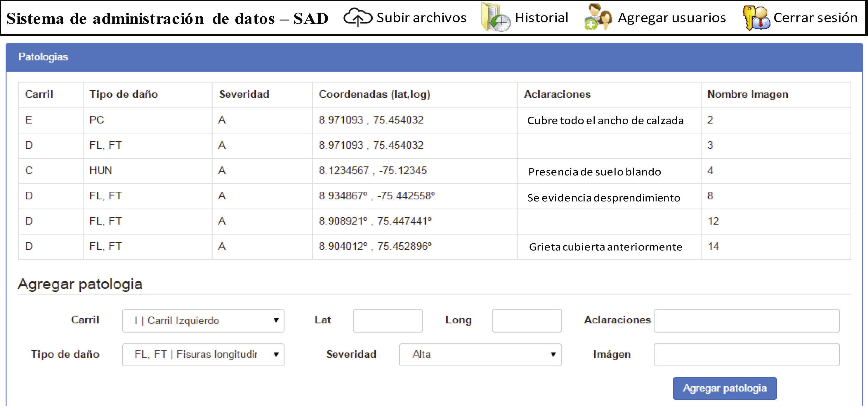Select the PC damage type cell
This screenshot has height=409, width=868.
coord(97,120)
